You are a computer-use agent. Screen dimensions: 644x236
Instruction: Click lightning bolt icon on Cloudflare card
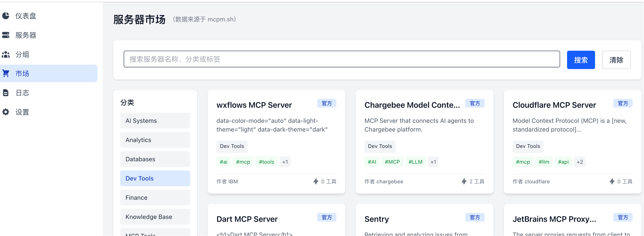click(x=612, y=182)
